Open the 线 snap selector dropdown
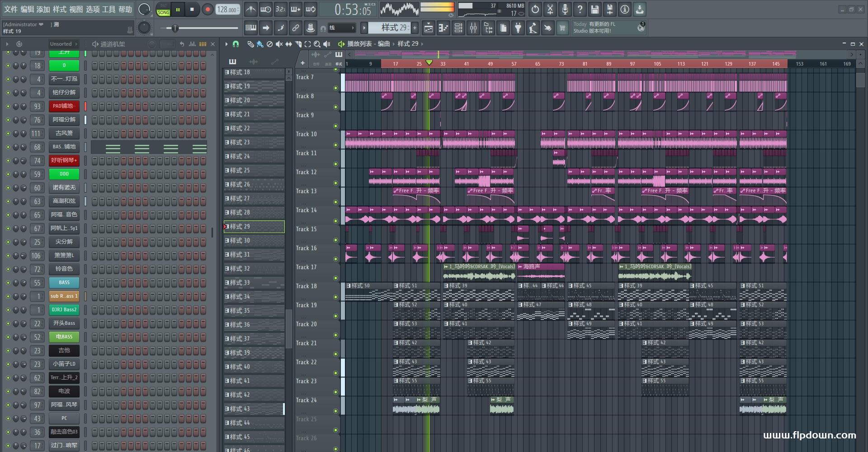Image resolution: width=868 pixels, height=452 pixels. (342, 28)
